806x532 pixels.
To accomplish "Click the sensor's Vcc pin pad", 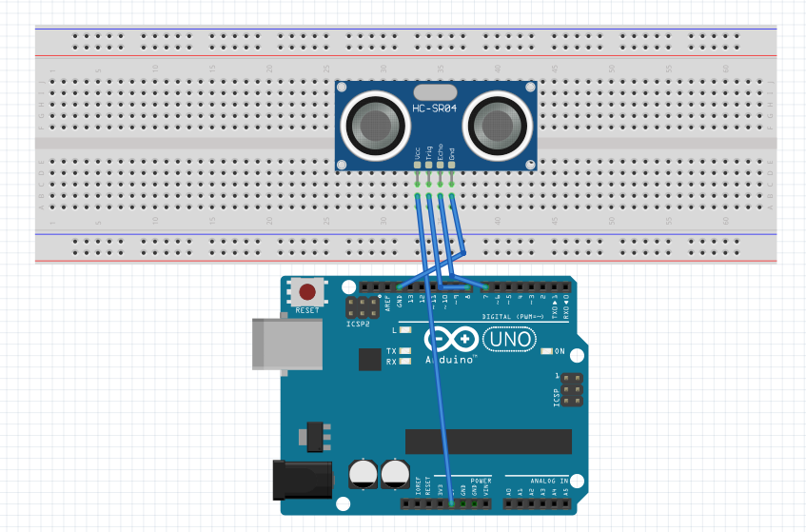I will coord(417,165).
